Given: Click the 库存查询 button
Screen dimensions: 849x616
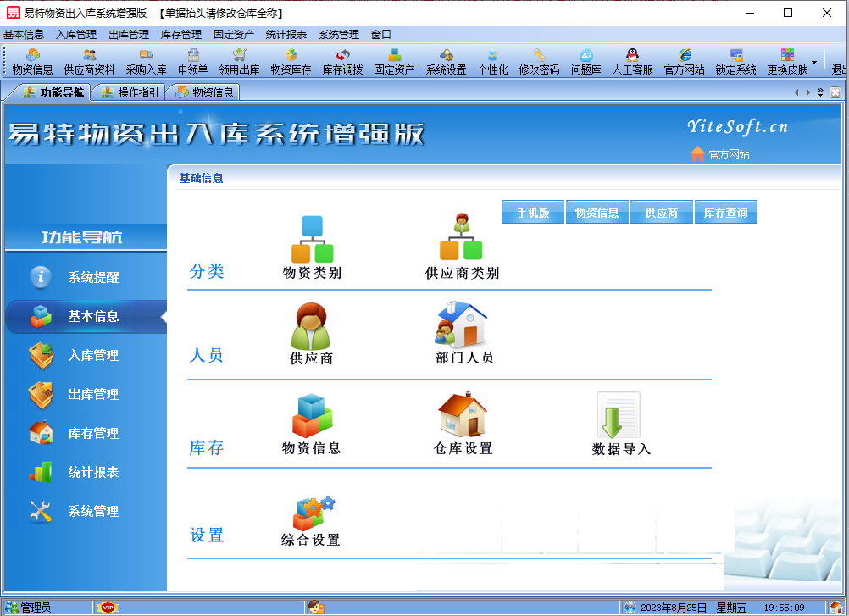Looking at the screenshot, I should [725, 212].
